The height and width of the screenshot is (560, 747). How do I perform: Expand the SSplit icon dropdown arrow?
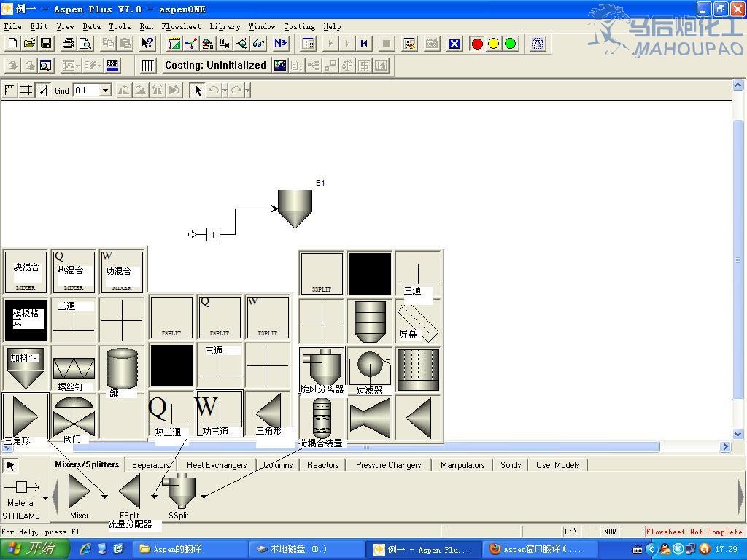coord(204,497)
